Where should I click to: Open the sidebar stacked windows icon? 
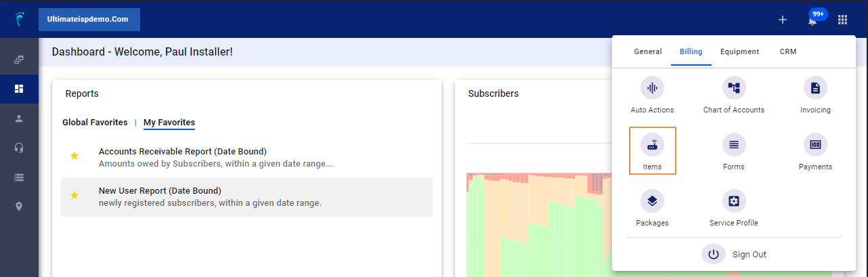click(x=19, y=60)
